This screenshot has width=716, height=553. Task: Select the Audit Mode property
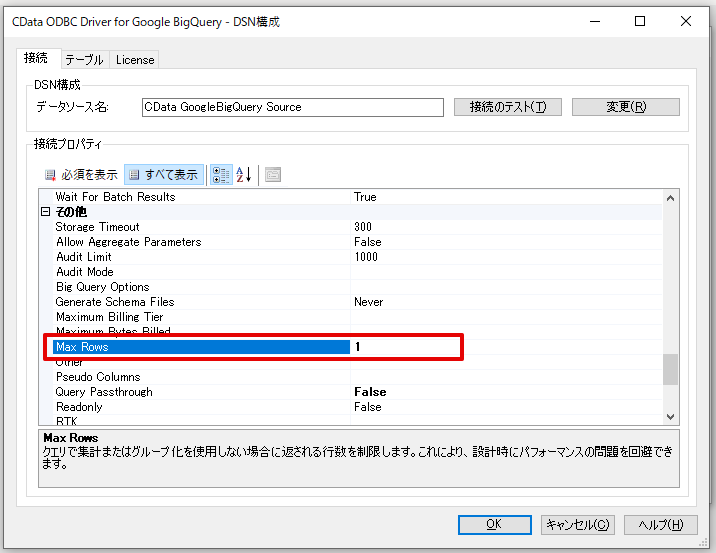click(201, 272)
